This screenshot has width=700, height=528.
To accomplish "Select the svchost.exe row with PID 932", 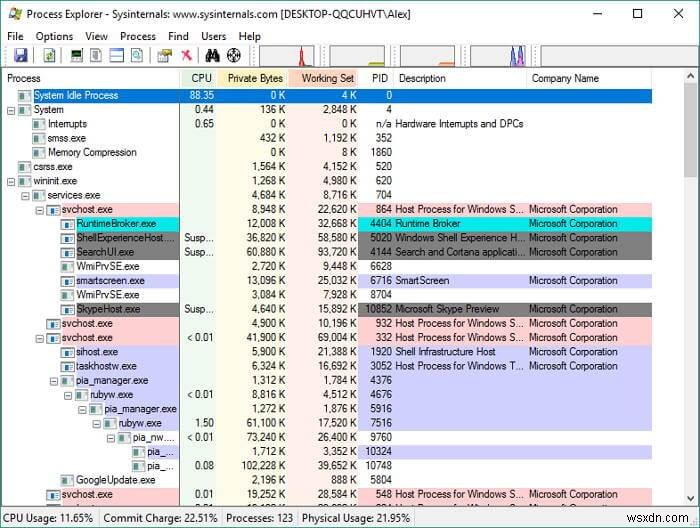I will 327,324.
